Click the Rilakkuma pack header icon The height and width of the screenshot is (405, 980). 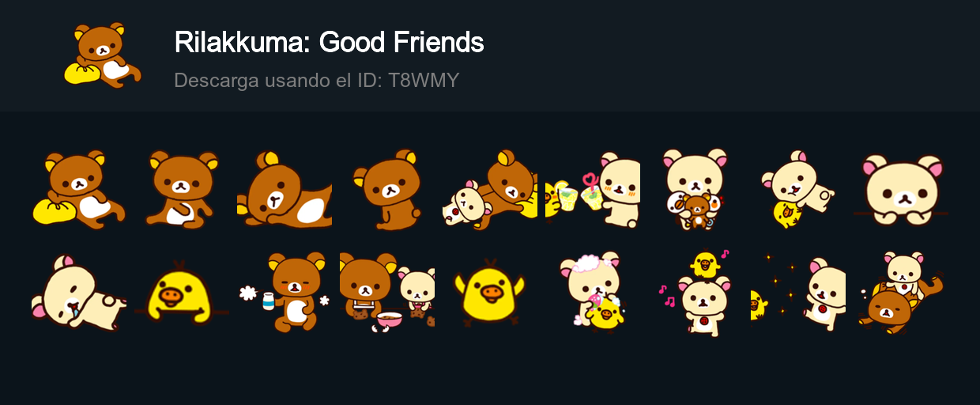103,55
